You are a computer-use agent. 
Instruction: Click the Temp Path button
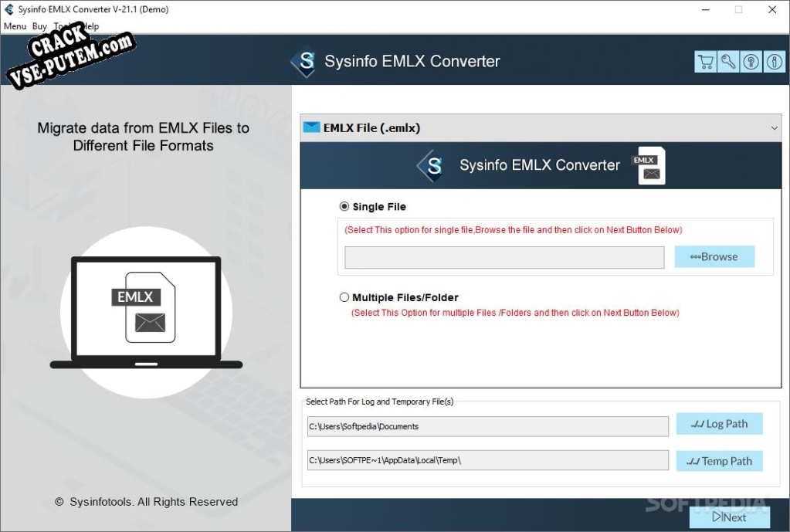(719, 461)
